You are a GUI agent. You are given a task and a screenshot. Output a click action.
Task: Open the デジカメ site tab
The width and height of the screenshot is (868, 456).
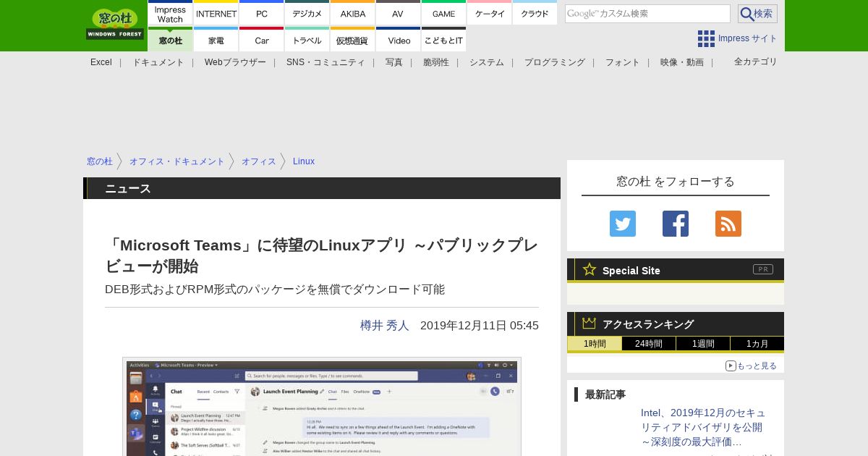307,13
